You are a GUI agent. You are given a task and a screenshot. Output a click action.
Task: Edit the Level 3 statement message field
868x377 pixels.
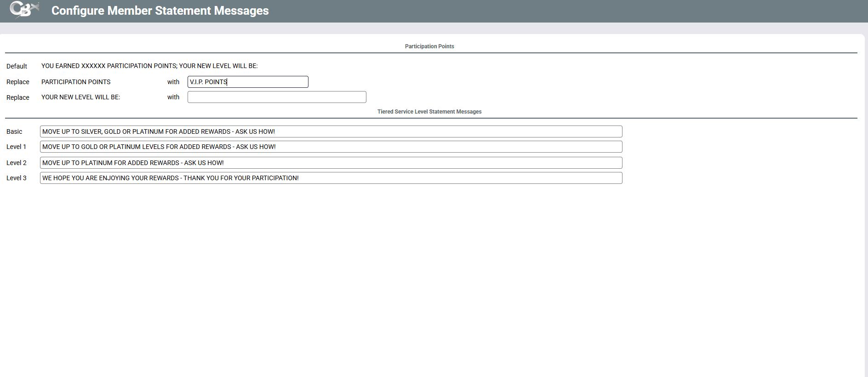(x=331, y=178)
